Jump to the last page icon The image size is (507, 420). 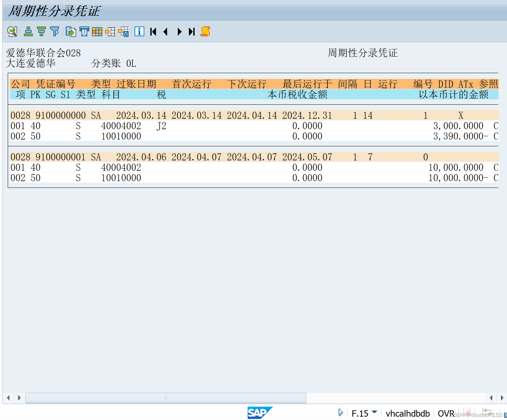(191, 32)
